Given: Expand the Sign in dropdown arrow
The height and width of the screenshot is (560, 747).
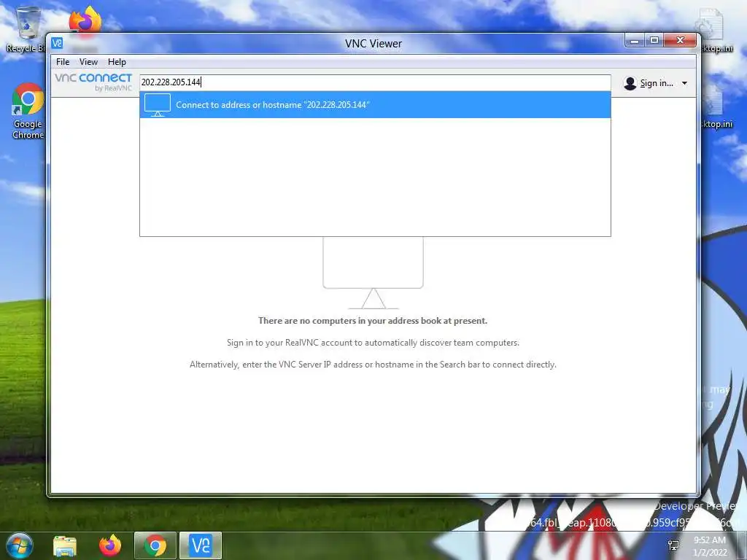Looking at the screenshot, I should click(684, 83).
